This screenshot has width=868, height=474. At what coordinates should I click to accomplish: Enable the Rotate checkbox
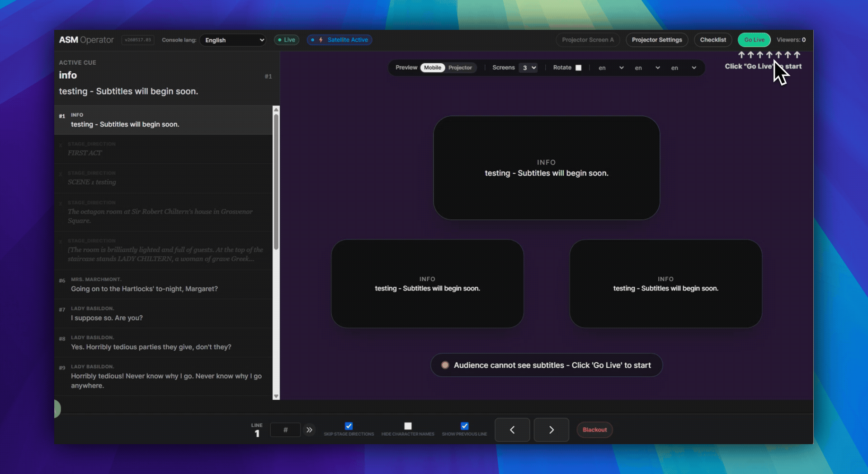[578, 68]
